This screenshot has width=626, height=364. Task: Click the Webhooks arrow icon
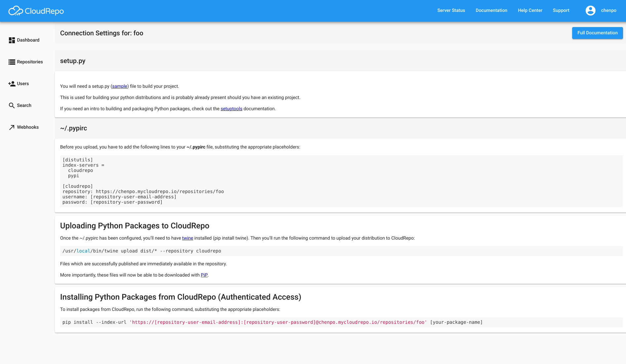click(x=12, y=127)
